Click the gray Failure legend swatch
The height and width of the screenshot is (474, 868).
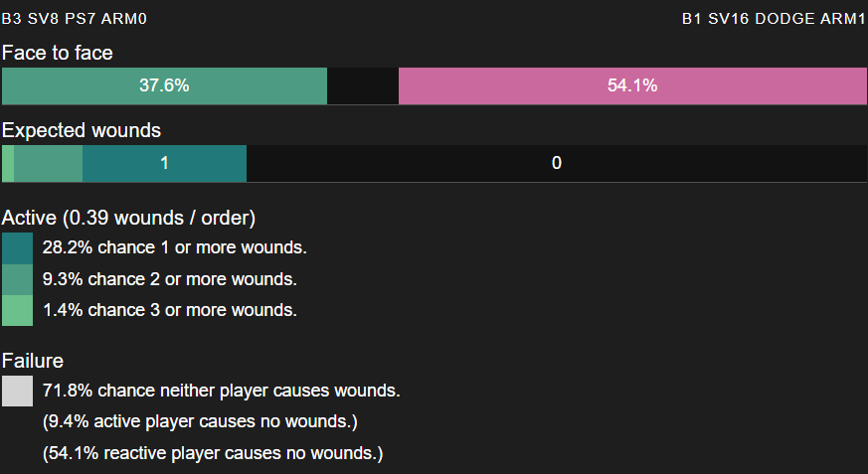coord(17,392)
